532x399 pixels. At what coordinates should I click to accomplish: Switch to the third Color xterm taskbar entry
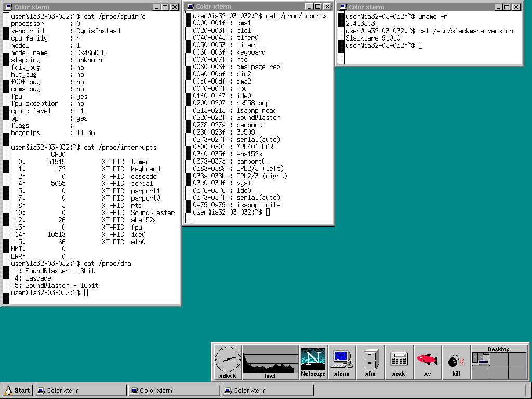[267, 391]
